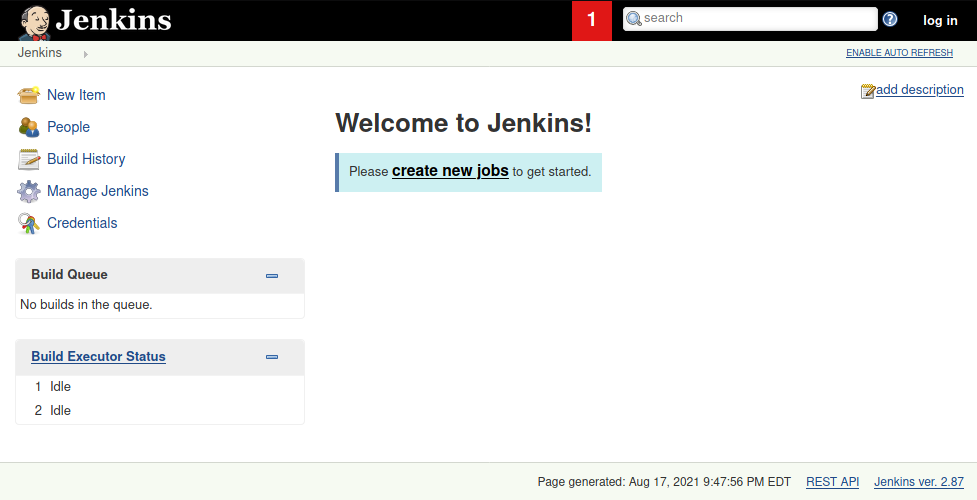Click the Jenkins butler logo icon
Image resolution: width=977 pixels, height=500 pixels.
pos(34,22)
